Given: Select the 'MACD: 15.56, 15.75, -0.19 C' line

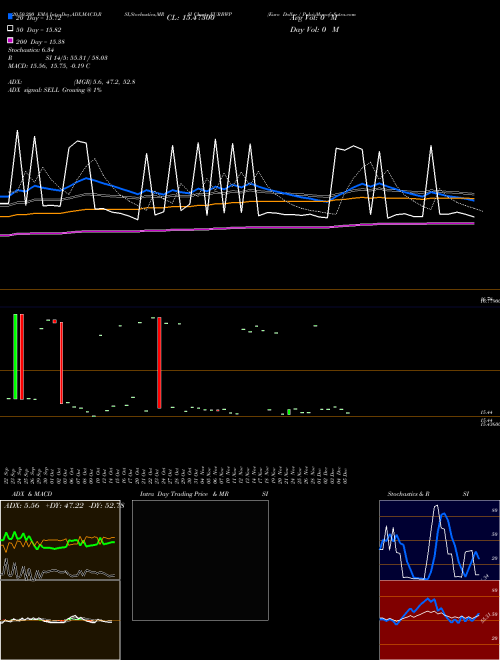Looking at the screenshot, I should pos(49,66).
